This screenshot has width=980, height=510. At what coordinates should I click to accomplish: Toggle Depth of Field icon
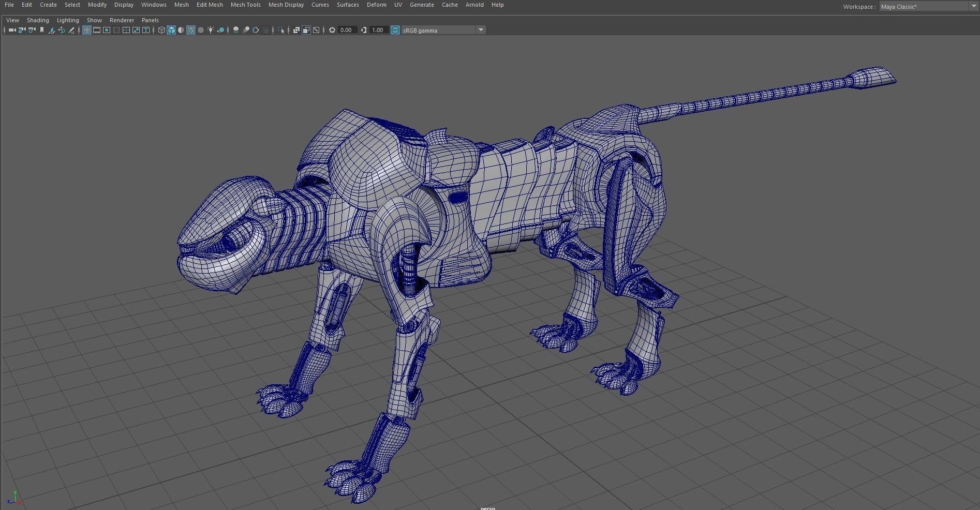tap(266, 30)
